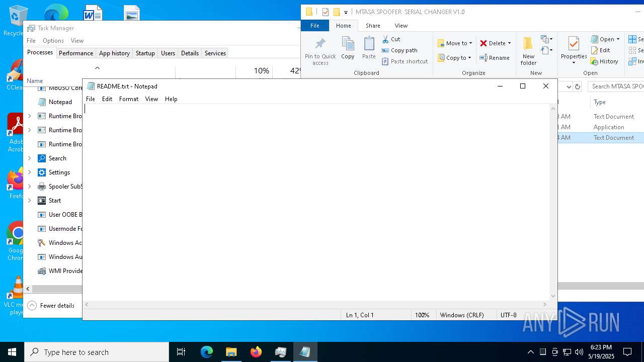Open the Share tab in Explorer ribbon
This screenshot has height=362, width=644.
(x=373, y=26)
